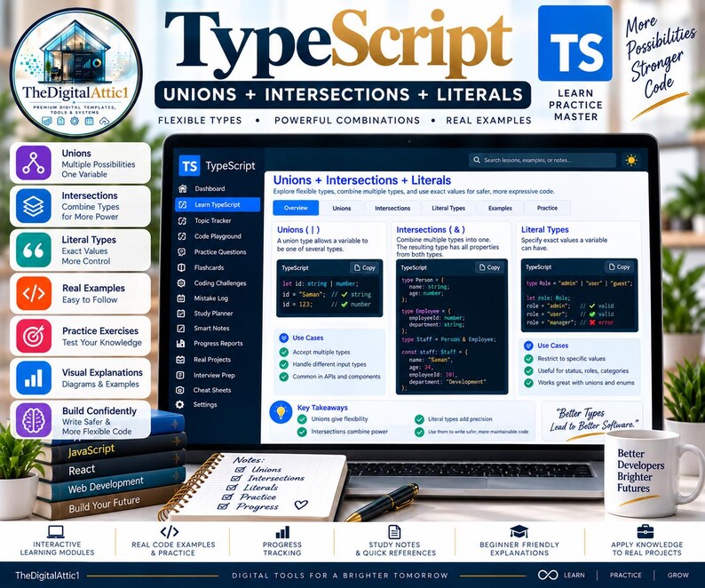
Task: Click 'GROW' in bottom bar
Action: click(x=678, y=575)
